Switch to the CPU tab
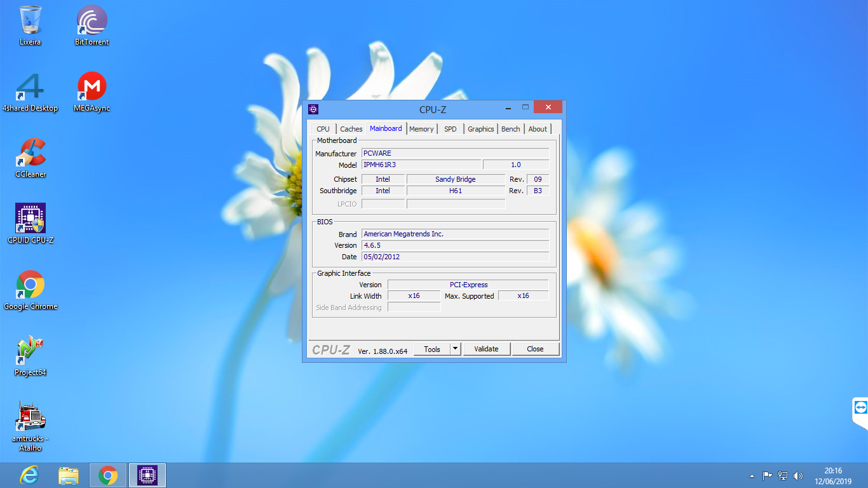Viewport: 868px width, 488px height. click(323, 129)
